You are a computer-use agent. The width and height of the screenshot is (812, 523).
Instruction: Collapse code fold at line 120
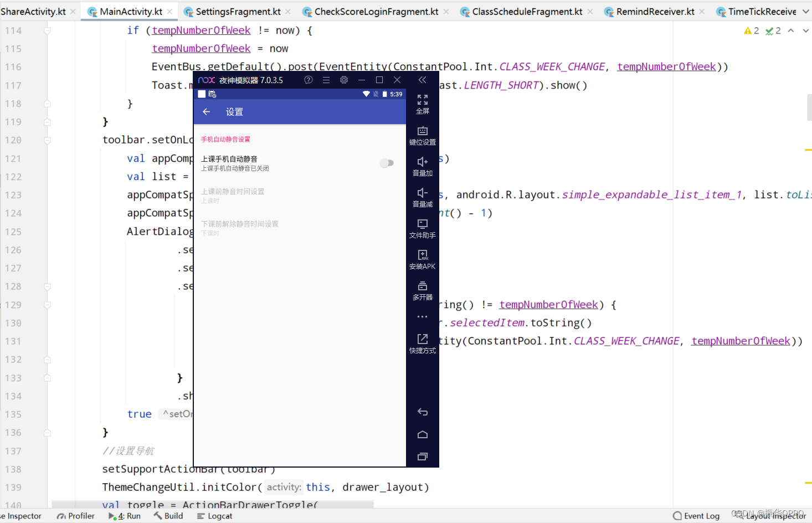point(48,140)
